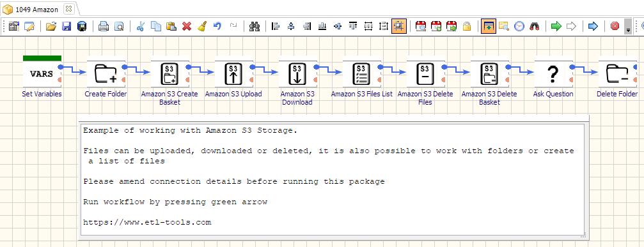Click 'Example of working with Amazon S3 Storage.' line
Viewport: 644px width, 247px height.
point(190,131)
